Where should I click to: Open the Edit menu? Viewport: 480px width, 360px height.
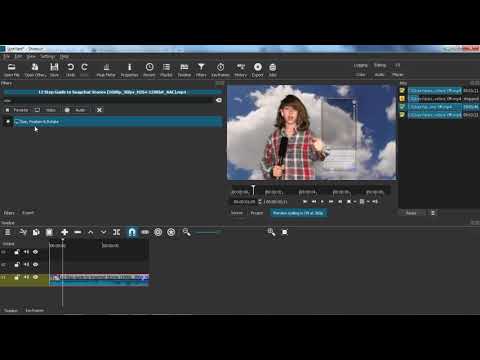tap(18, 56)
